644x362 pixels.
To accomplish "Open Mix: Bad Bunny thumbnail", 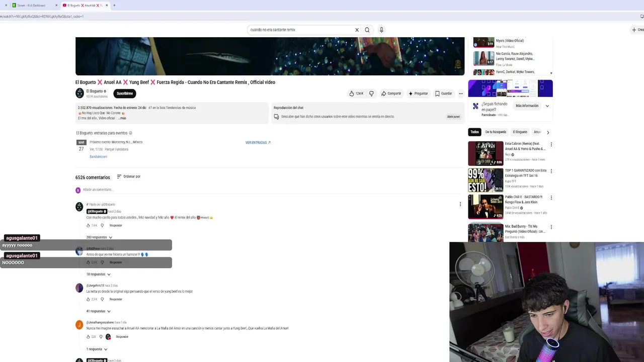I will pos(486,232).
